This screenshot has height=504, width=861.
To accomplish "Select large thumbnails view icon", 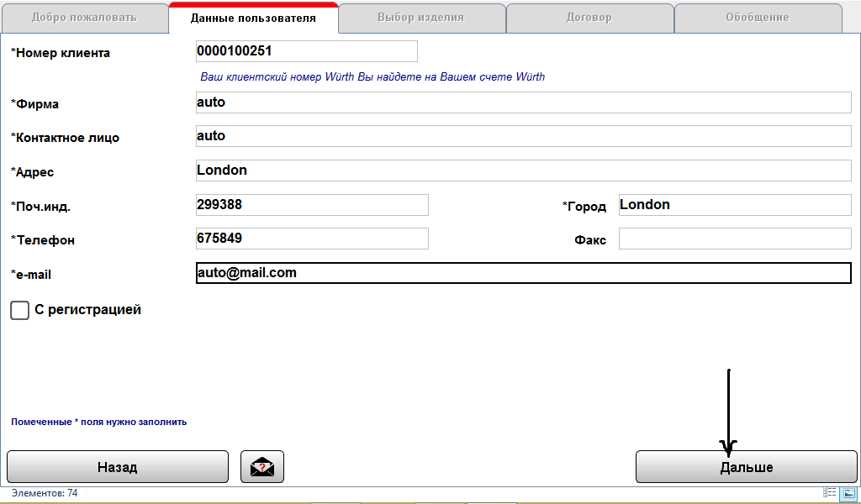I will pos(849,494).
